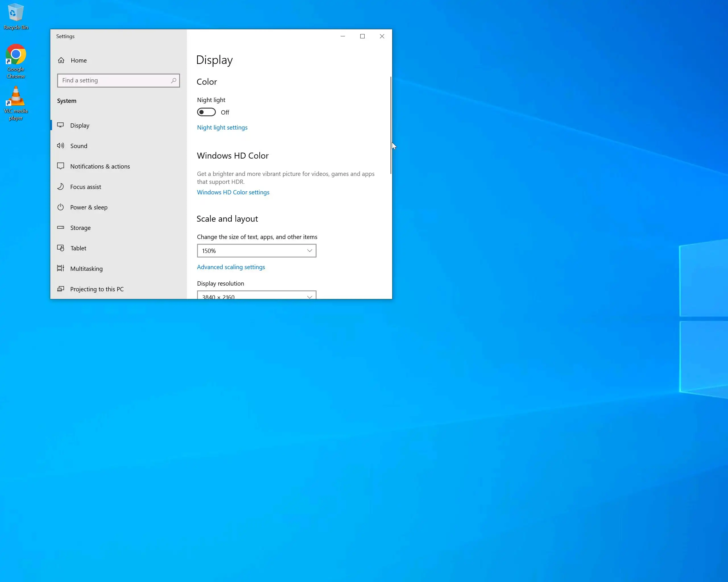This screenshot has height=582, width=728.
Task: Open Notifications & actions settings page
Action: click(100, 166)
